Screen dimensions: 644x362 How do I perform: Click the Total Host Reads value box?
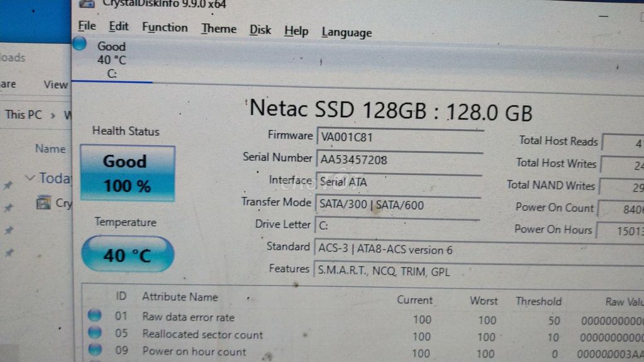[623, 143]
